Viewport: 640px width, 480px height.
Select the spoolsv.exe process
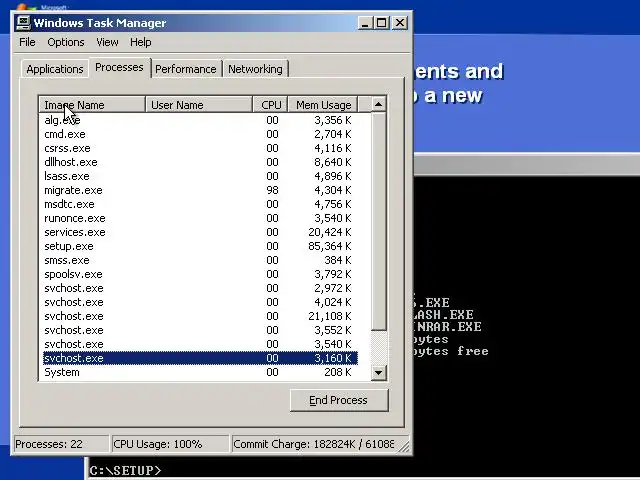tap(200, 274)
